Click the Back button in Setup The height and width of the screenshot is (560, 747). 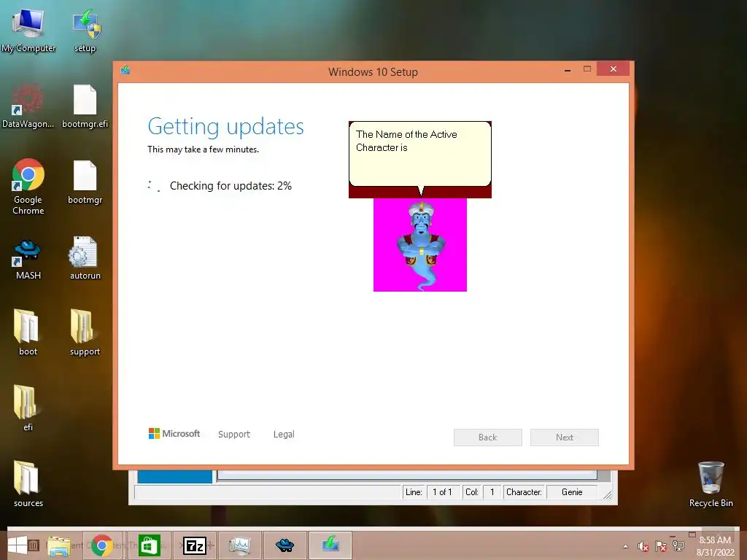pos(488,437)
